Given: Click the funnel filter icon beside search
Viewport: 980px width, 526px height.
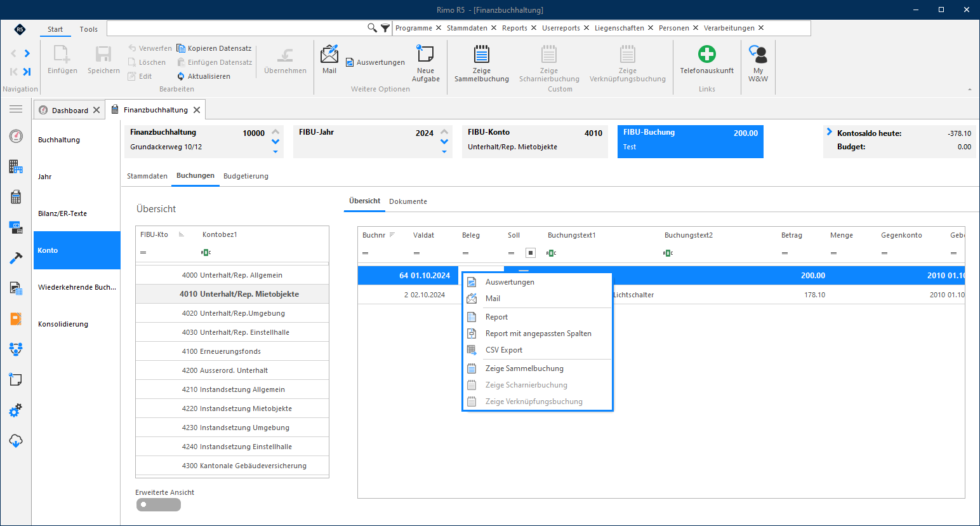Looking at the screenshot, I should [x=385, y=28].
